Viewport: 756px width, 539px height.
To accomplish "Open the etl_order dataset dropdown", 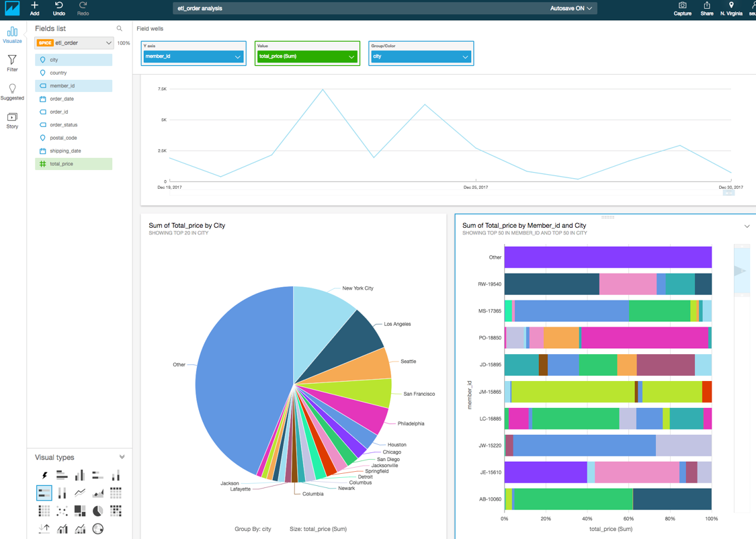I will point(74,43).
